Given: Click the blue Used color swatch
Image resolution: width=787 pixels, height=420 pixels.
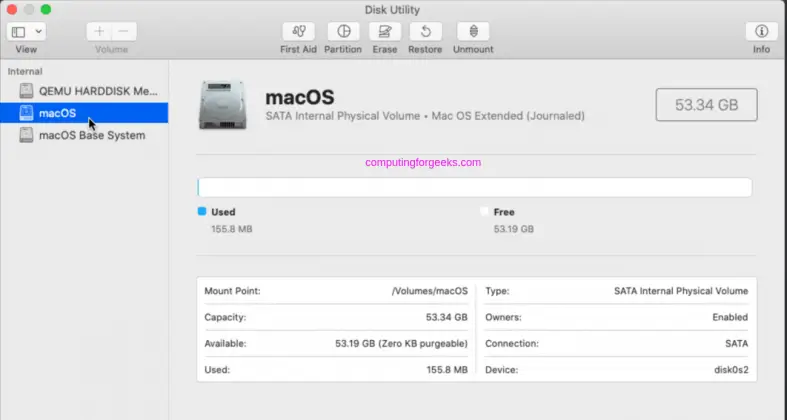Looking at the screenshot, I should point(202,212).
